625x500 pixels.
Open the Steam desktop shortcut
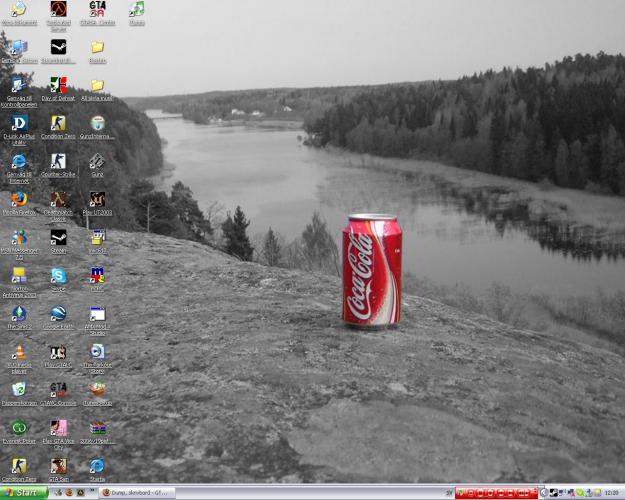coord(58,238)
